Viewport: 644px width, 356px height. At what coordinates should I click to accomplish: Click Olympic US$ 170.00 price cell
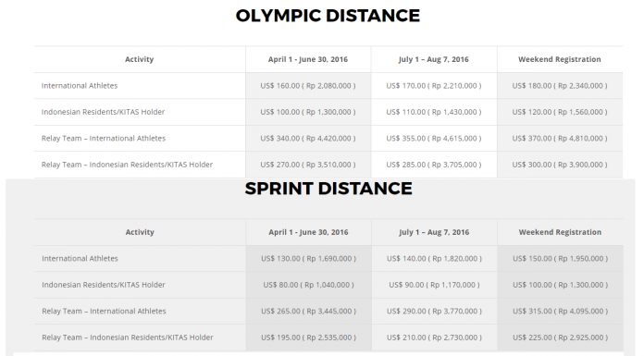434,86
